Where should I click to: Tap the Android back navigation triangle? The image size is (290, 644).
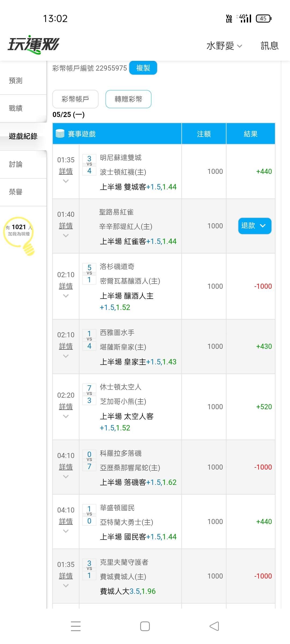214,626
